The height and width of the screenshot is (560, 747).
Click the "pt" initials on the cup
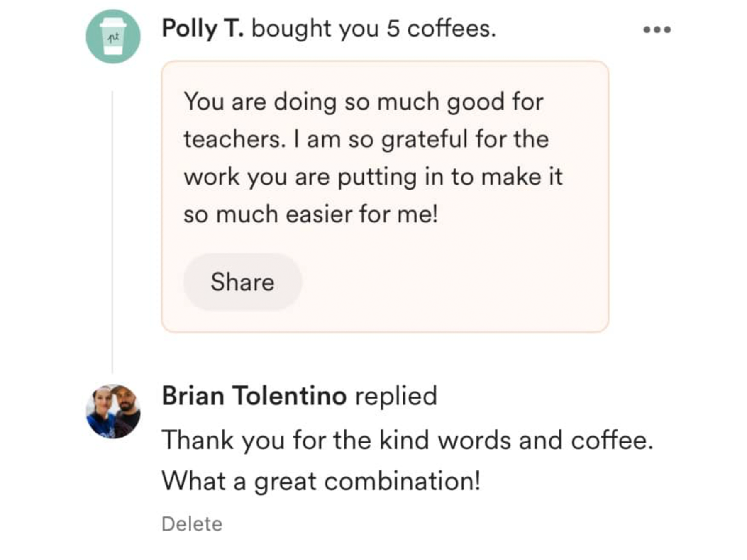click(113, 37)
